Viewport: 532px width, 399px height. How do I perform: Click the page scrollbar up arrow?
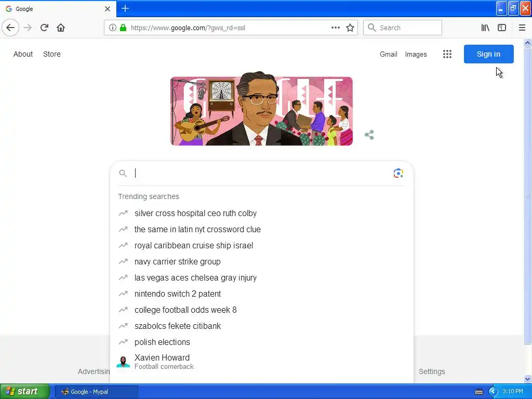tap(528, 43)
